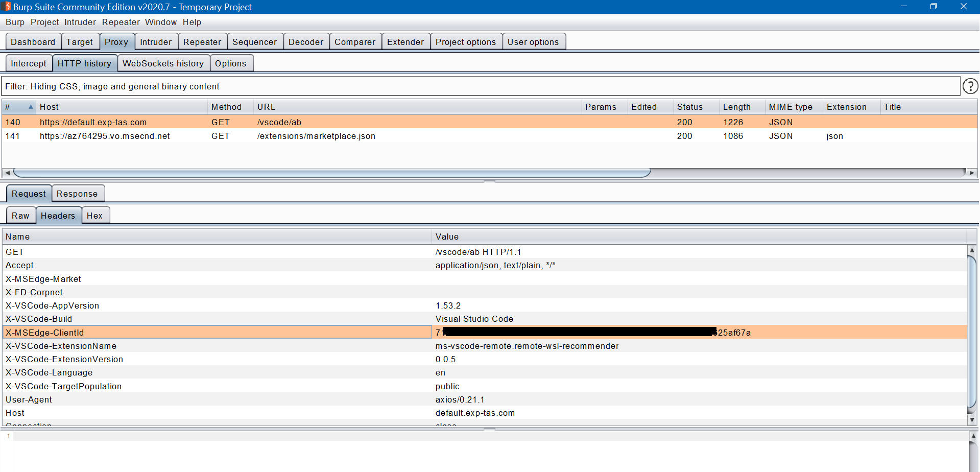Select request 141 to az764295.vo.msecnd.net

tap(204, 136)
